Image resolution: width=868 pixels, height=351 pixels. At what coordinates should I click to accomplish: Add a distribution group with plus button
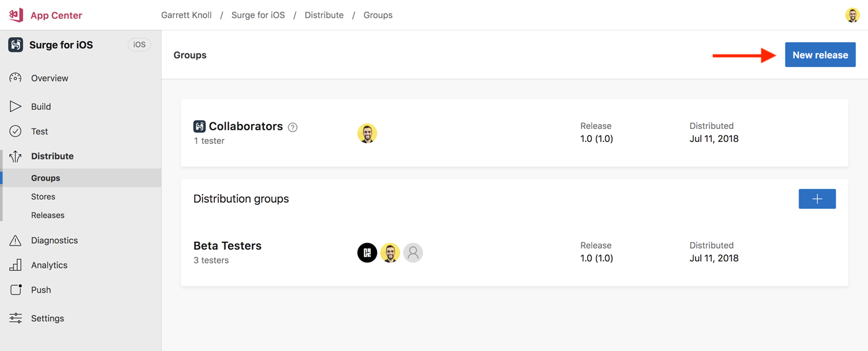pyautogui.click(x=817, y=199)
